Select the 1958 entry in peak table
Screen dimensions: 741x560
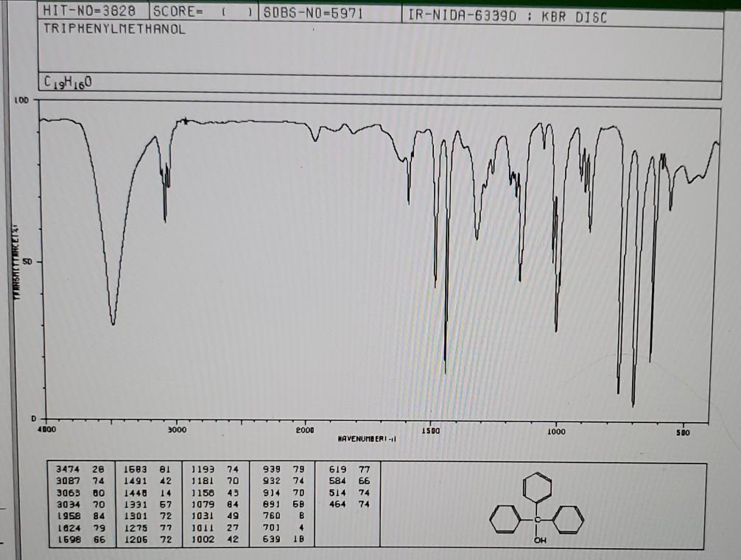coord(80,516)
